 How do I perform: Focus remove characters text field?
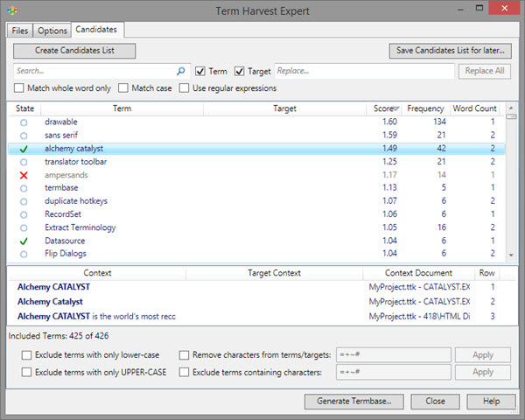tap(394, 355)
